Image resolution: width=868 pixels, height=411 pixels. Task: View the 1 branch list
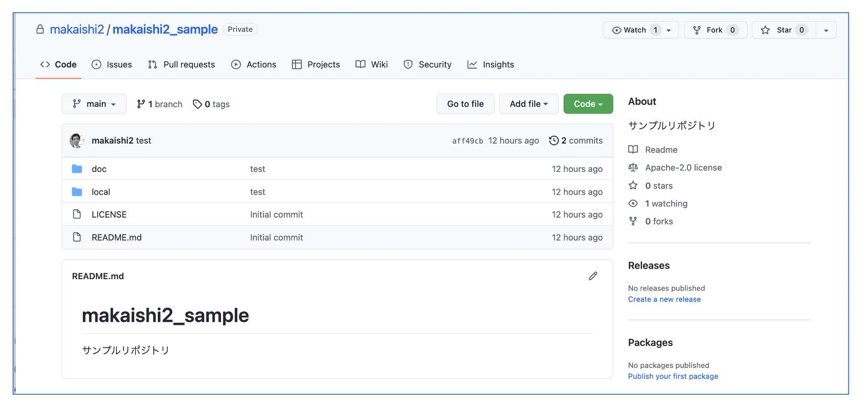coord(160,104)
